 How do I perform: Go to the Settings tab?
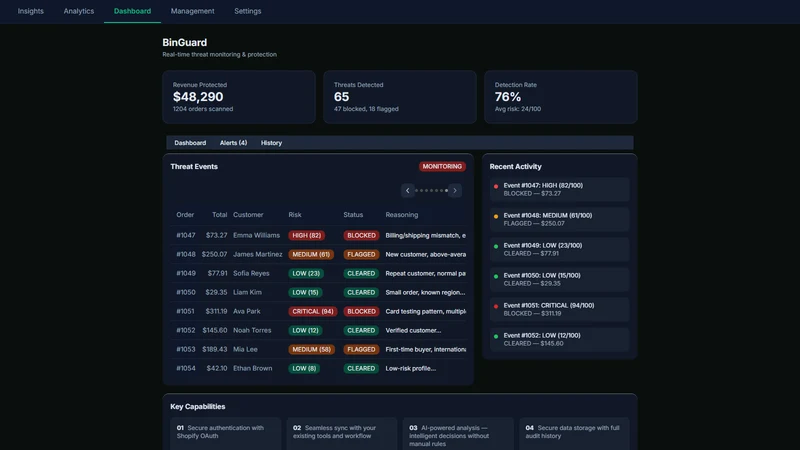pyautogui.click(x=247, y=11)
